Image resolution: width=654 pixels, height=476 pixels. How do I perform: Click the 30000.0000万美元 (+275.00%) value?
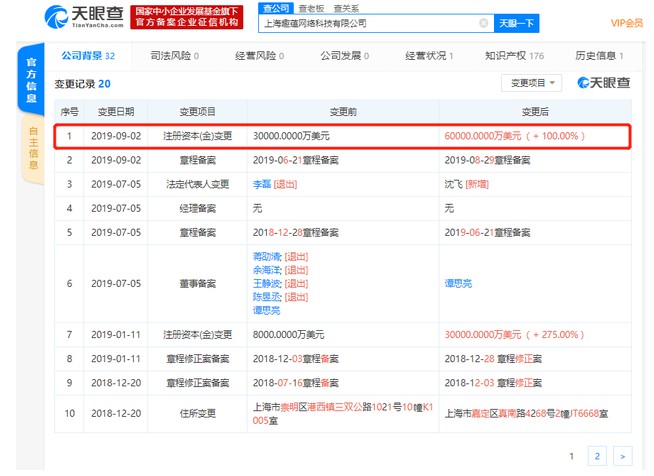click(x=514, y=334)
